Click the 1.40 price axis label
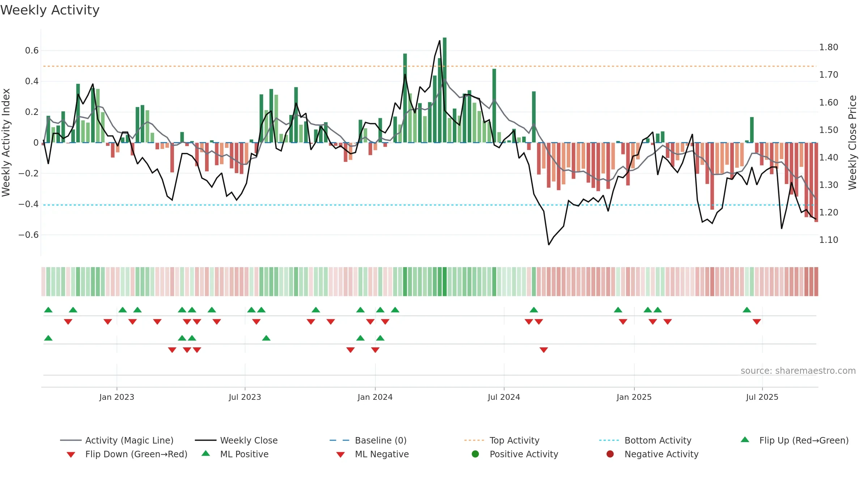The height and width of the screenshot is (488, 868). [x=829, y=158]
